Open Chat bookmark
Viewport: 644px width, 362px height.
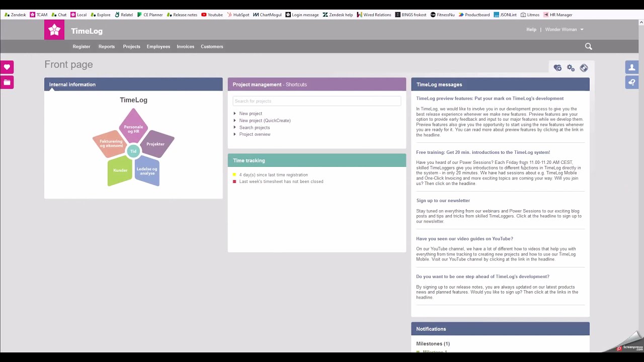(59, 15)
